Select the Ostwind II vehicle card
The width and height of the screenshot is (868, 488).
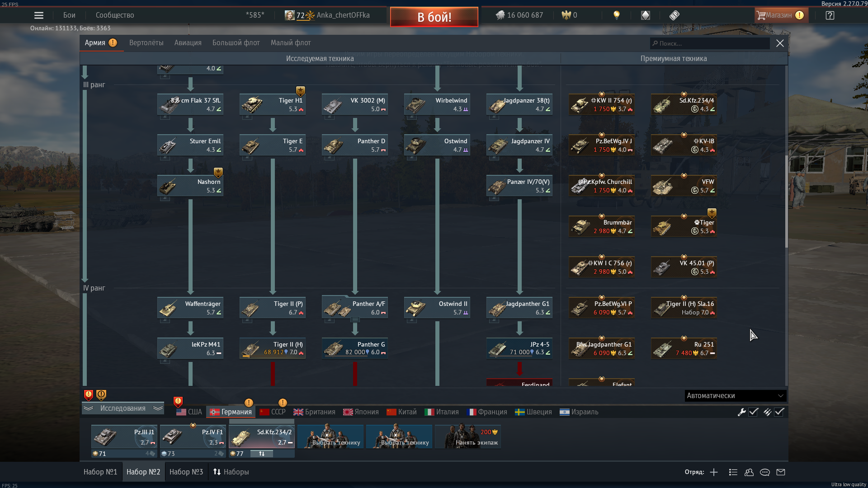click(437, 308)
